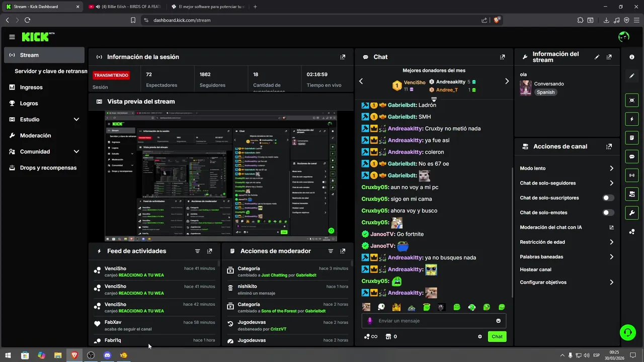Pop out the Información del stream panel
The image size is (644, 362).
[609, 57]
